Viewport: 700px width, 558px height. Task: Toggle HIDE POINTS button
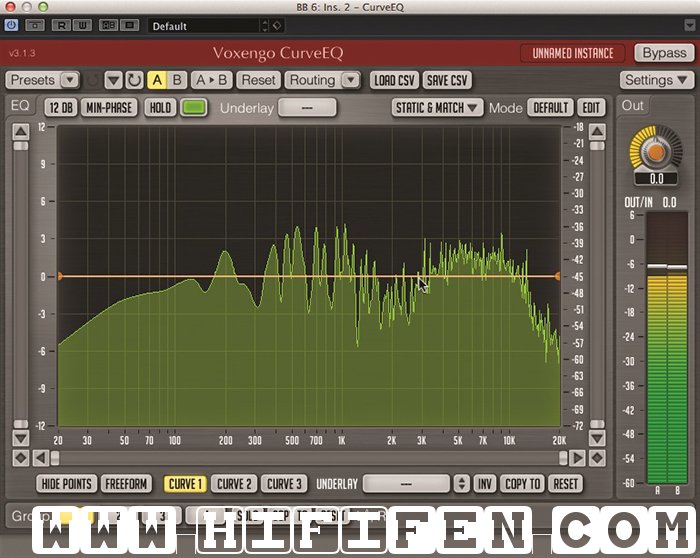click(67, 484)
